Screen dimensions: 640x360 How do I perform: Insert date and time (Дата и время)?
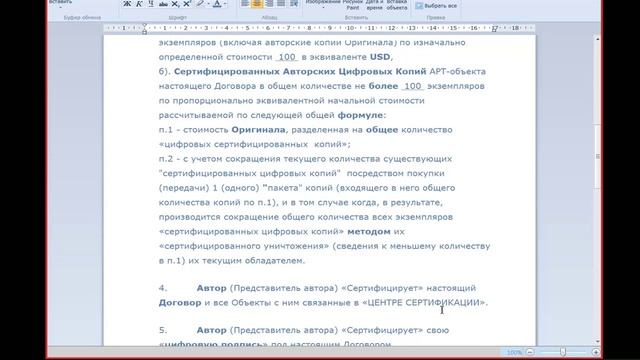coord(374,5)
